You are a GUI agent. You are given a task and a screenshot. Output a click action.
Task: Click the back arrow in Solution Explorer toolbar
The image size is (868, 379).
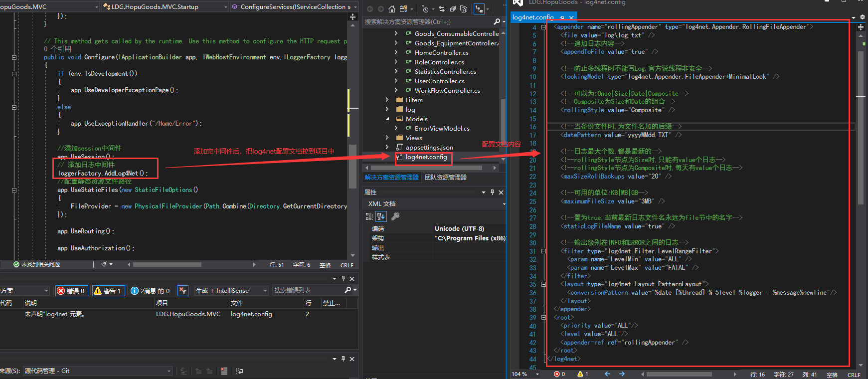click(x=369, y=9)
